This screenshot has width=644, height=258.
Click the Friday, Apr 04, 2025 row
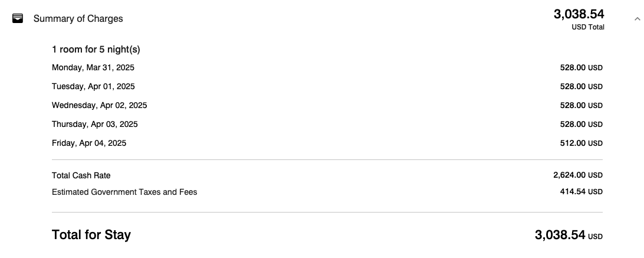tap(327, 143)
